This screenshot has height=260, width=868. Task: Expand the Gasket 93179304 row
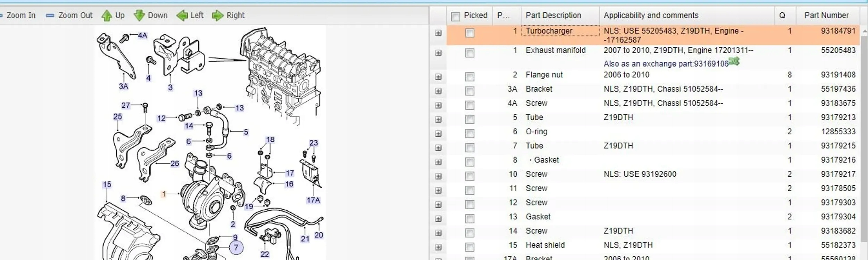(x=438, y=219)
